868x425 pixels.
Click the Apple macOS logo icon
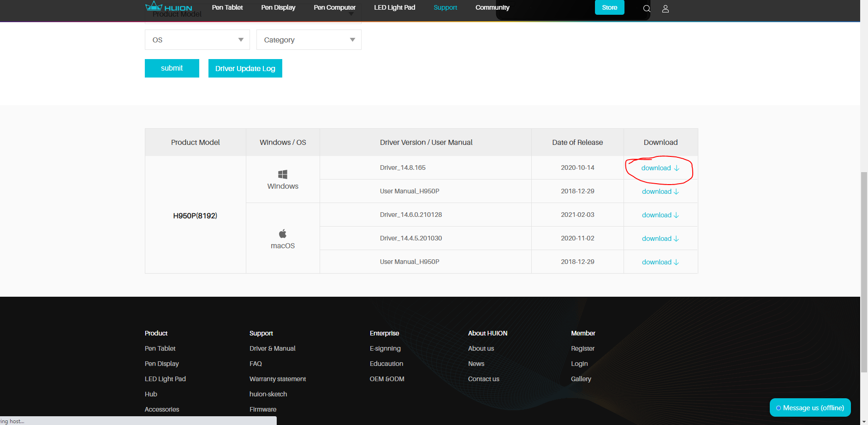pyautogui.click(x=283, y=233)
